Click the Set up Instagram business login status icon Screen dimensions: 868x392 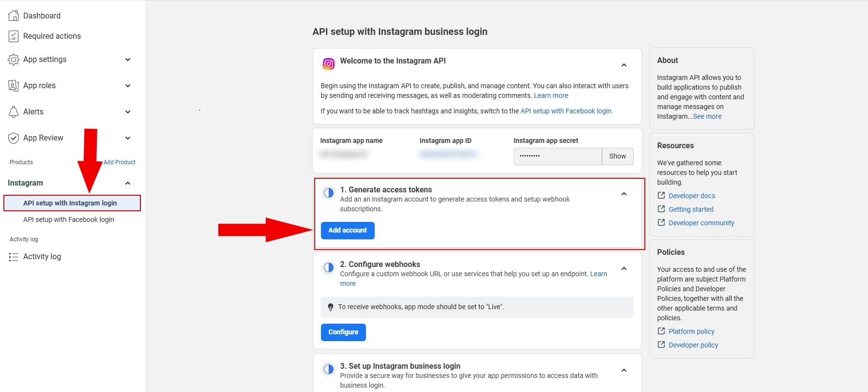pyautogui.click(x=329, y=369)
